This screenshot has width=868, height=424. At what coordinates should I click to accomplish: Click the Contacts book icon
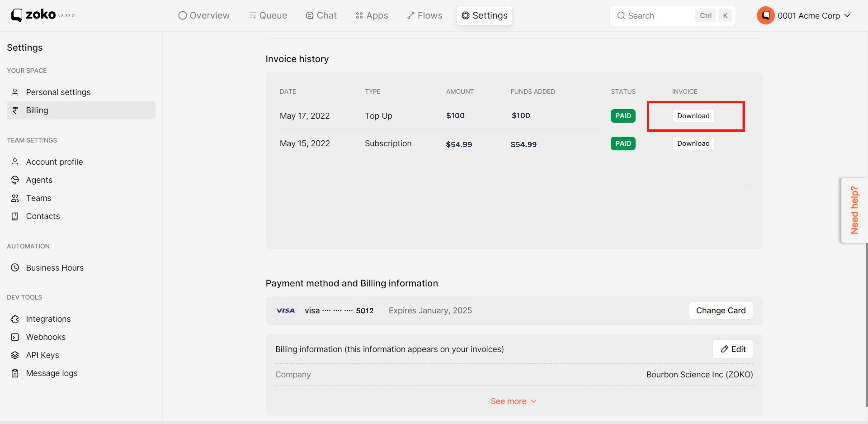click(15, 216)
